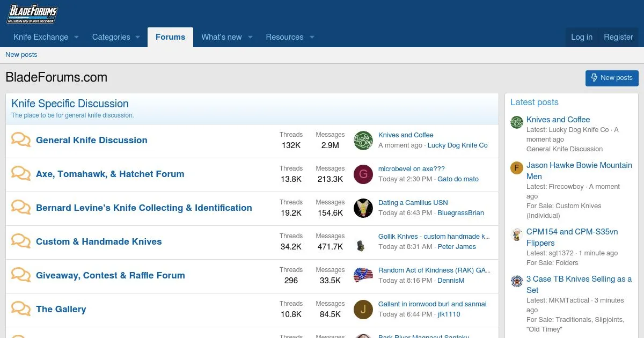644x338 pixels.
Task: Open the Knife Exchange nav tab
Action: 41,37
